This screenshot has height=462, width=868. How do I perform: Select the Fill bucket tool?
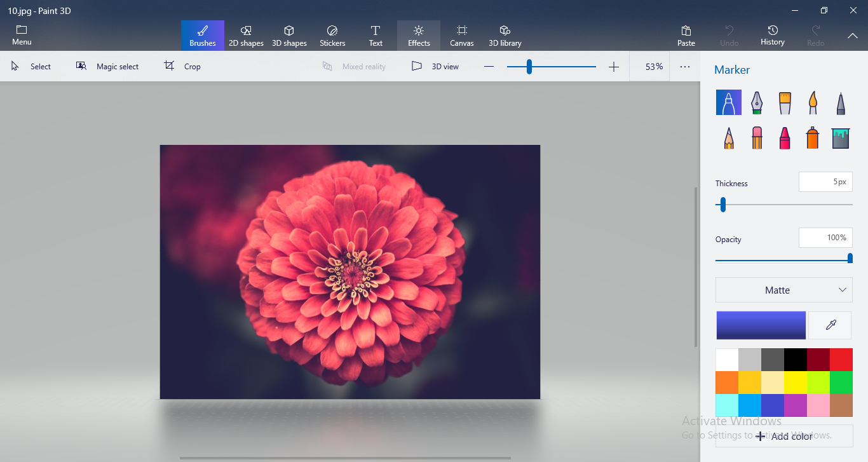[840, 137]
